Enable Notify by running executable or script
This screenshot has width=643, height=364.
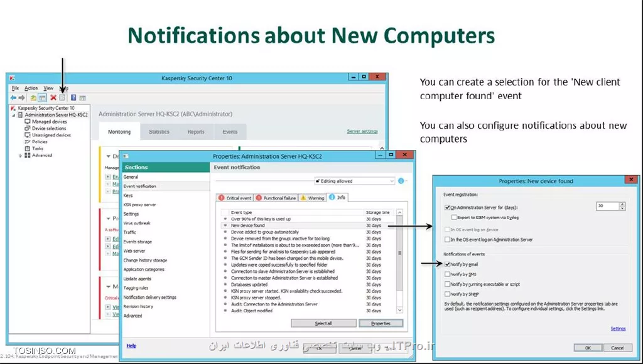[447, 284]
